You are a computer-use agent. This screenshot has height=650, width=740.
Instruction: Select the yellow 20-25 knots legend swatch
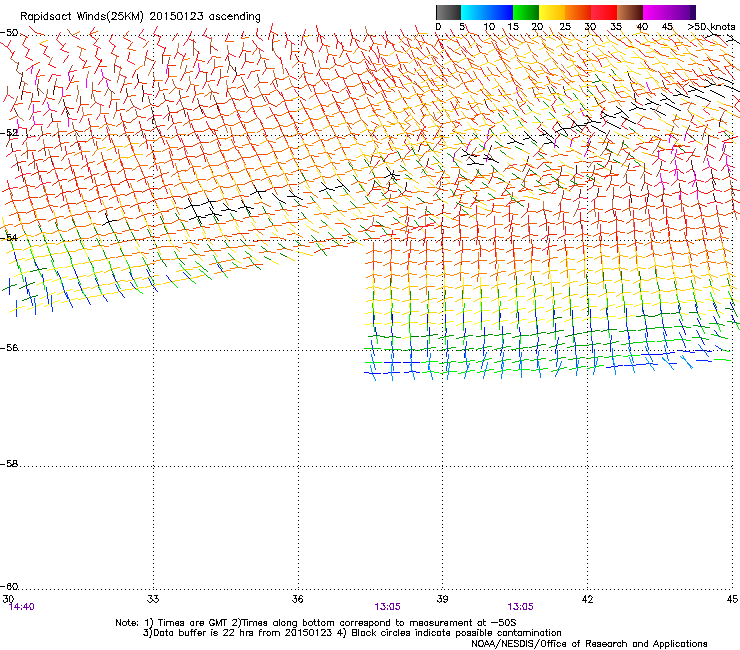click(x=552, y=12)
